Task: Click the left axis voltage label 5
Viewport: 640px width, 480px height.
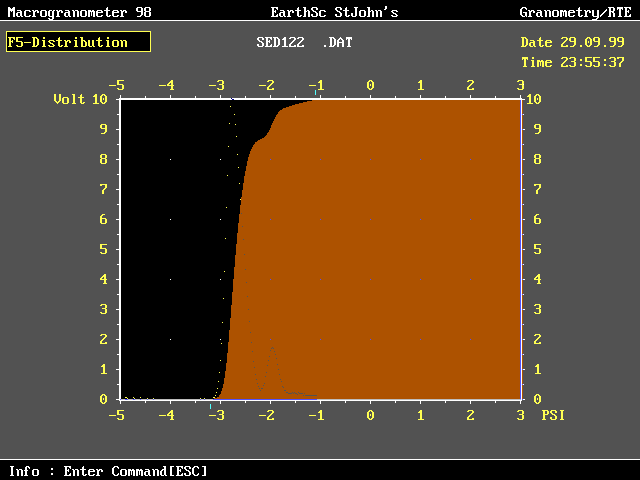Action: [104, 249]
